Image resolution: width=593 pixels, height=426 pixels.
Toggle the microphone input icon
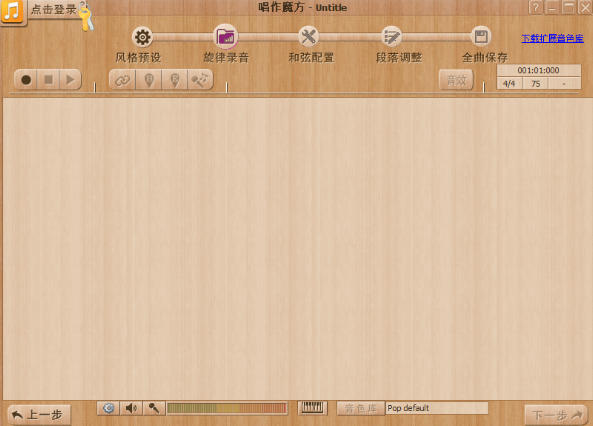154,408
